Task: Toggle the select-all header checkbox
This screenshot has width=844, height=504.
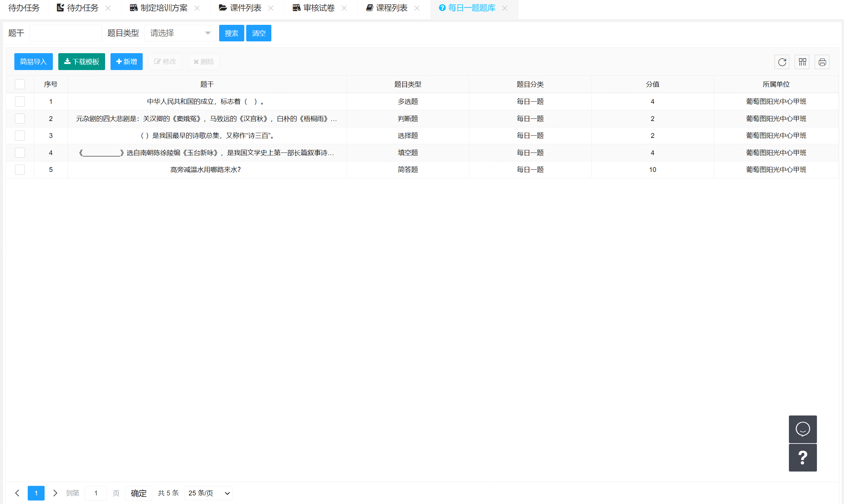Action: (20, 84)
